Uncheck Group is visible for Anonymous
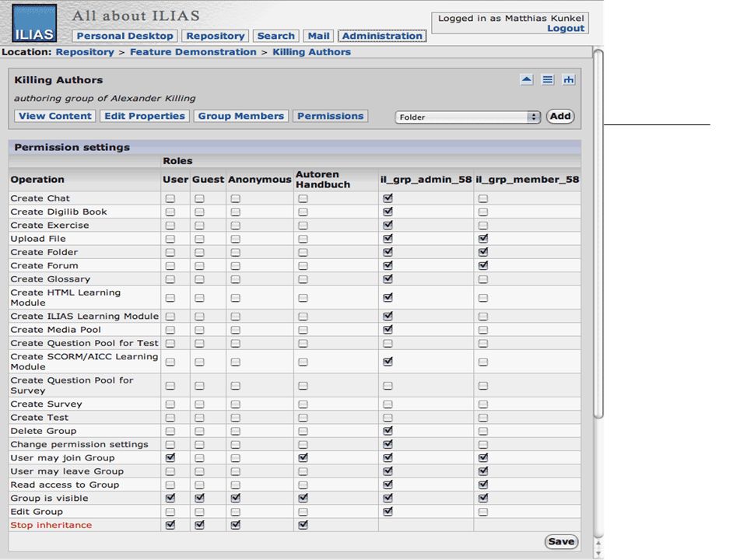Screen dimensions: 747x560 235,498
